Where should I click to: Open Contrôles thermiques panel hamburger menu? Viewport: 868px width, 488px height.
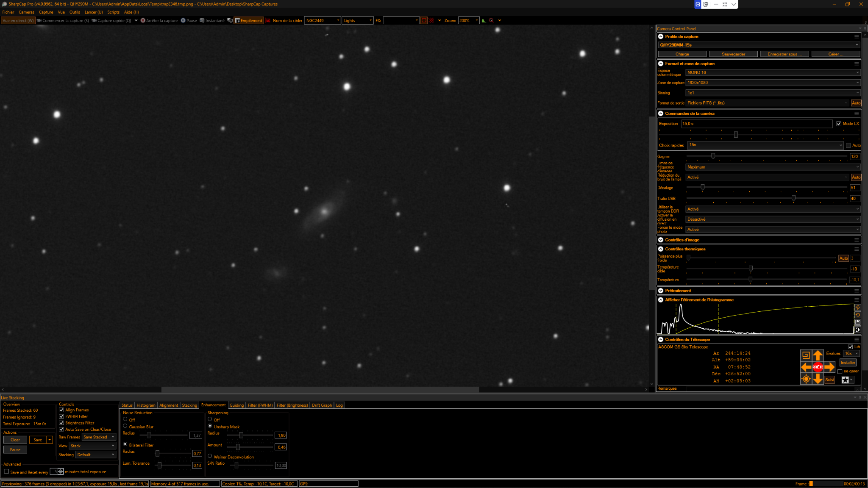click(857, 249)
